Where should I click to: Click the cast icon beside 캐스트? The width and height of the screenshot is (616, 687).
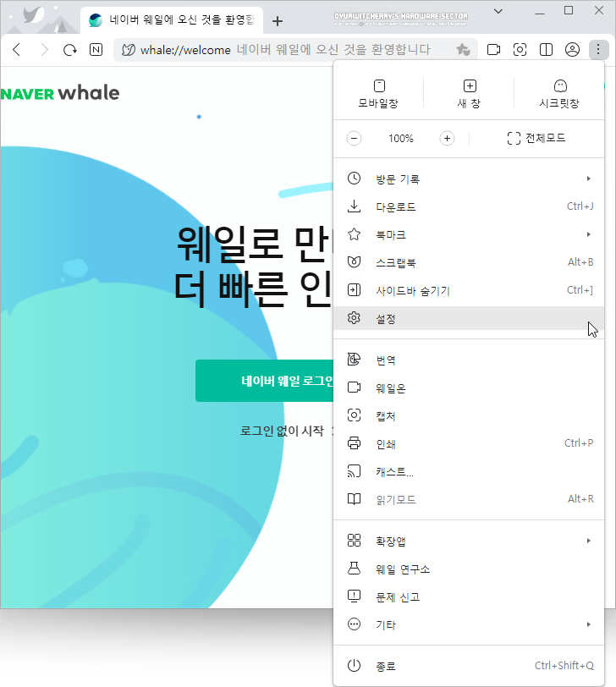[x=354, y=471]
